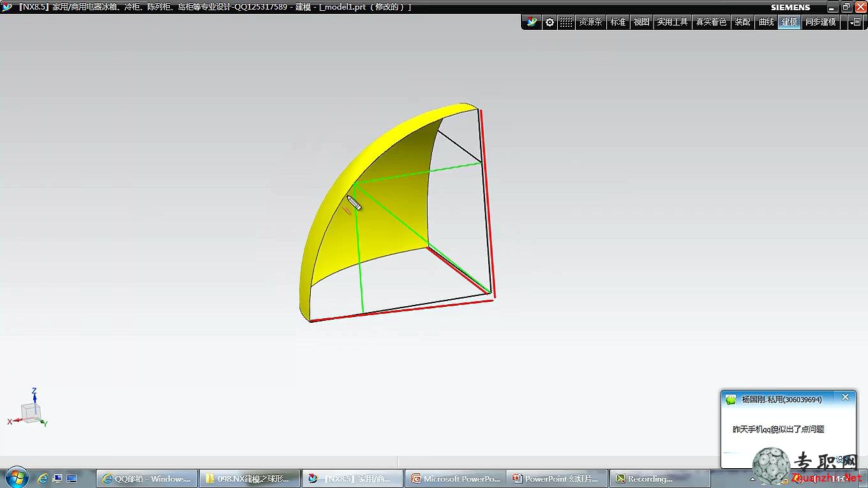Screen dimensions: 868x488
Task: Select the red vertical edge line of the model
Action: [x=488, y=204]
